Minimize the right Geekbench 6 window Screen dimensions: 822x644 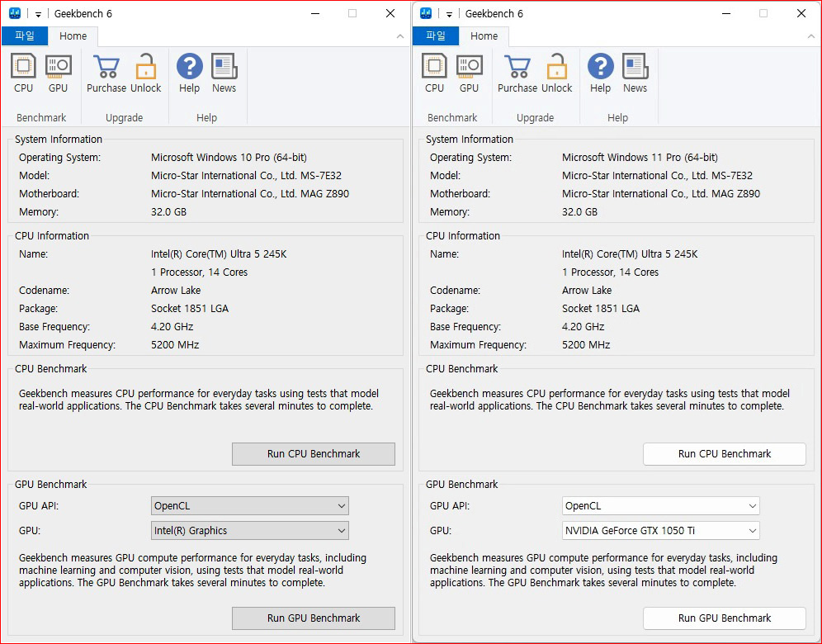(x=726, y=14)
